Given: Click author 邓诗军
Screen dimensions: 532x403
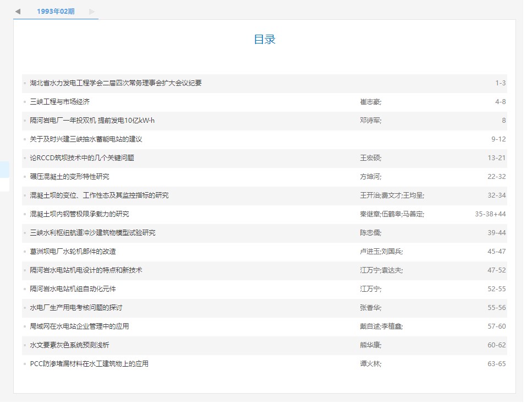Looking at the screenshot, I should pos(371,120).
